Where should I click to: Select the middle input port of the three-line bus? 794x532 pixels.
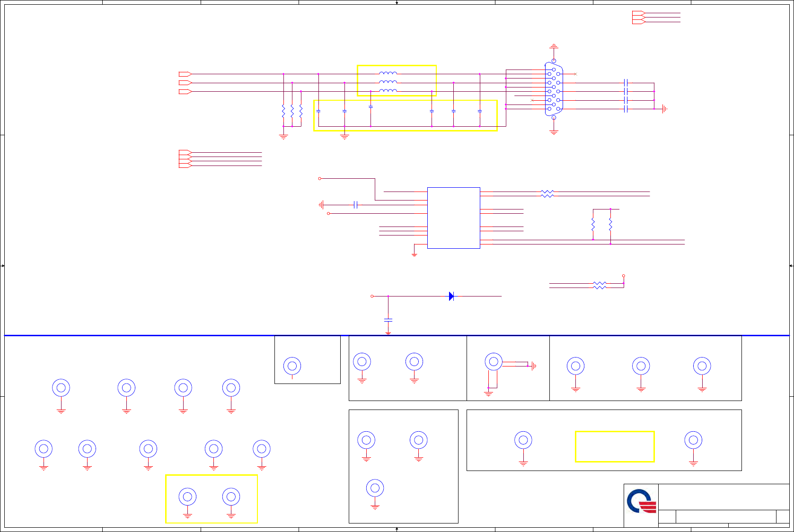[185, 83]
